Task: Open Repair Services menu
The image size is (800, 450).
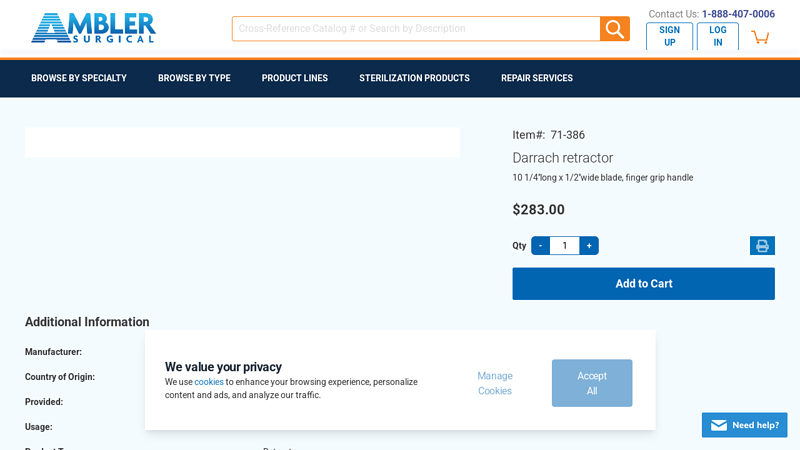Action: [537, 78]
